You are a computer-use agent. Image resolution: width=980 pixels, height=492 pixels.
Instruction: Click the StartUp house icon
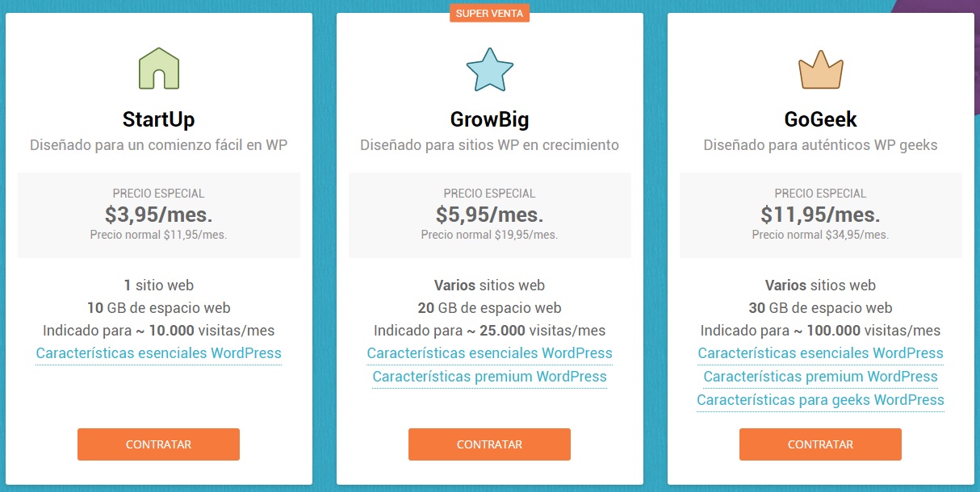click(x=158, y=69)
